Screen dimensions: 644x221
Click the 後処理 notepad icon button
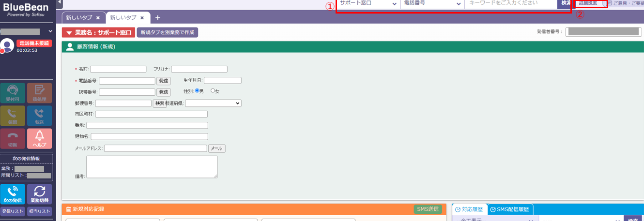(x=39, y=93)
